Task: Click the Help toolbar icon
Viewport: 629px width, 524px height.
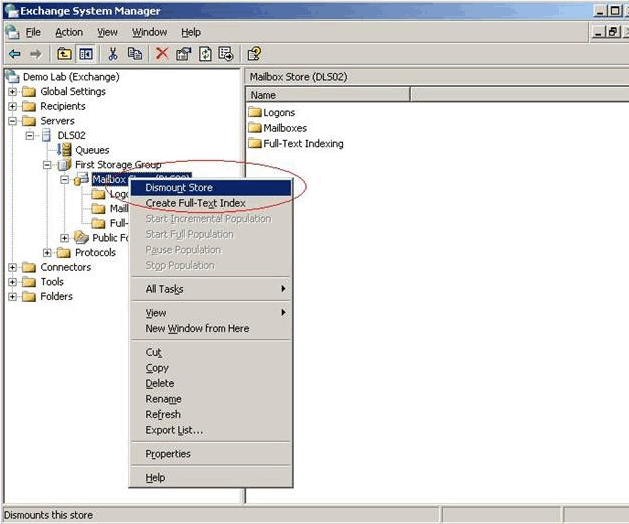Action: (x=254, y=54)
